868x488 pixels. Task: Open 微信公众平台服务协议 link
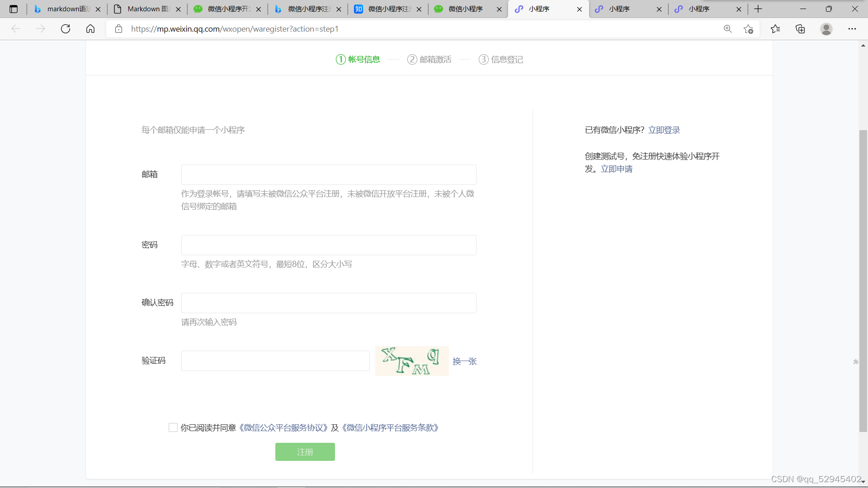(x=283, y=427)
